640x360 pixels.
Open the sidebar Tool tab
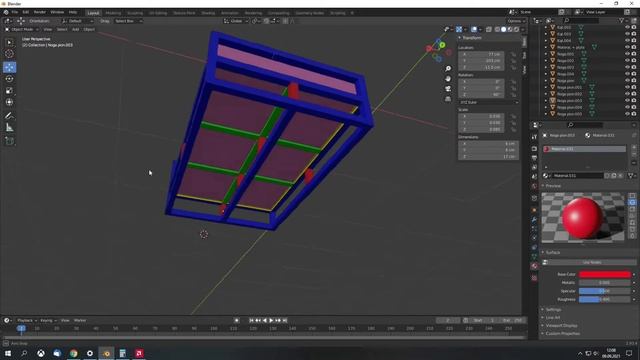point(524,55)
